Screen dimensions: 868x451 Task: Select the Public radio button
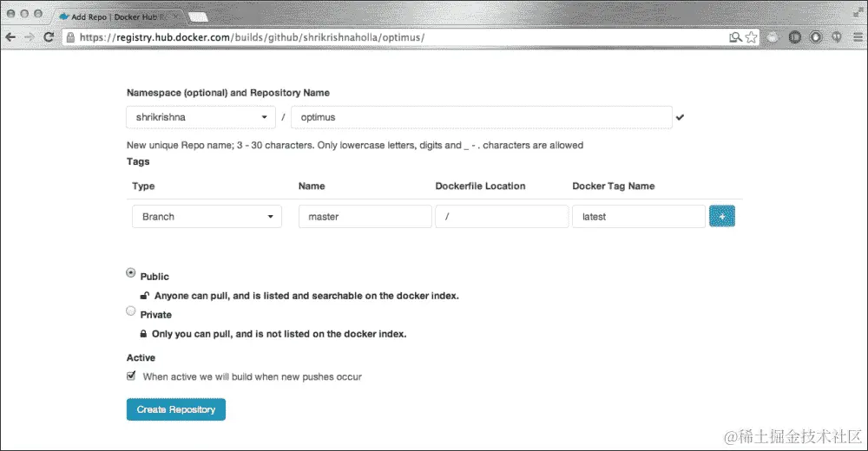point(131,272)
